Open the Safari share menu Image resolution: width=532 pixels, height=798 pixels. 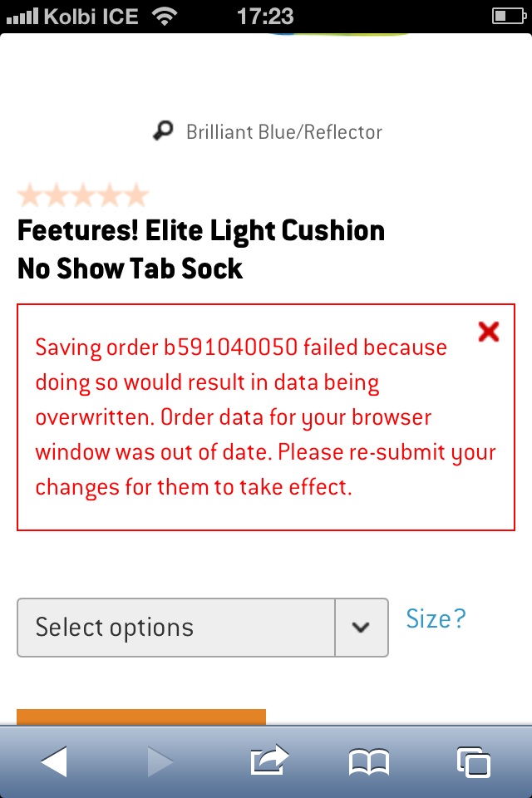point(268,760)
